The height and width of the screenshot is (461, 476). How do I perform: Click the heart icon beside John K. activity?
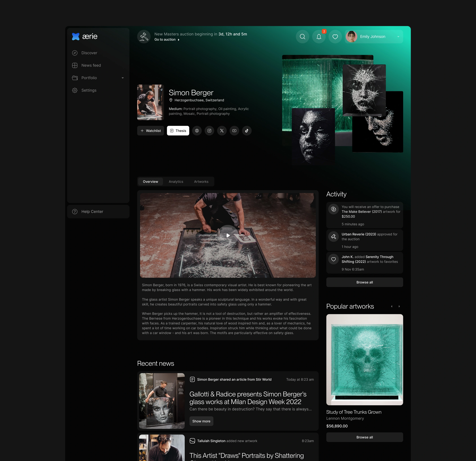(334, 259)
